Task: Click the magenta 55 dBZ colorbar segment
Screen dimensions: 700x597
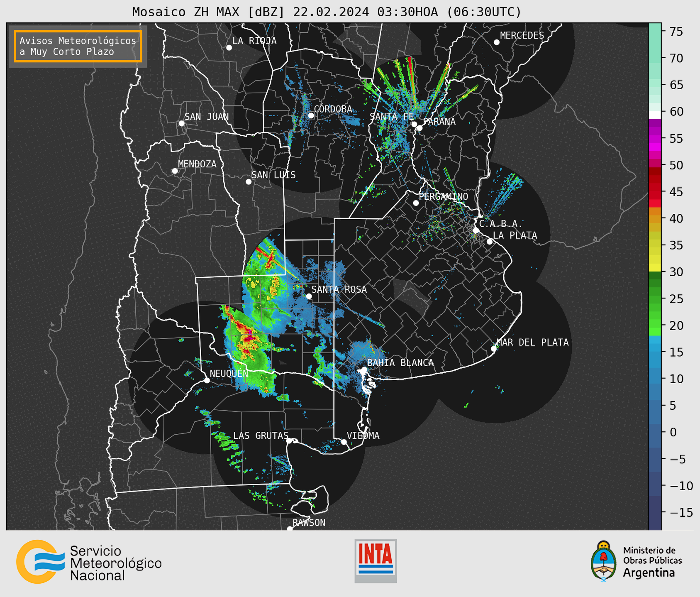Action: click(x=655, y=139)
